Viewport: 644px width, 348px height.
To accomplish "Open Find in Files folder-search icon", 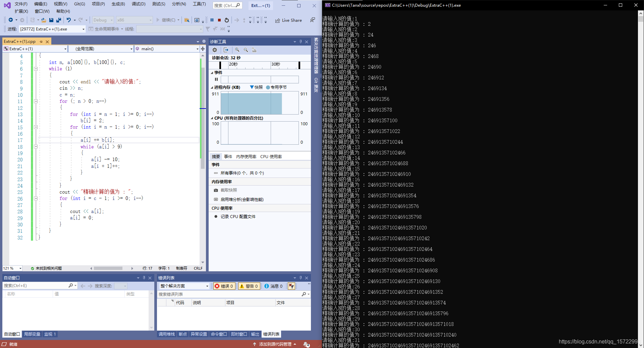I will pyautogui.click(x=187, y=20).
